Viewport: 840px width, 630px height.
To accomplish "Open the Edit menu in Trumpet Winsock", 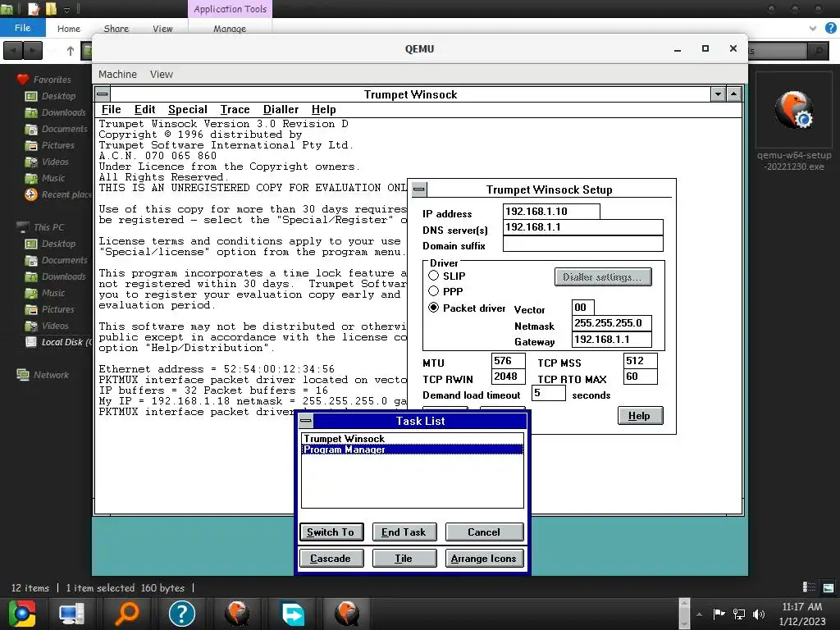I will [x=144, y=109].
